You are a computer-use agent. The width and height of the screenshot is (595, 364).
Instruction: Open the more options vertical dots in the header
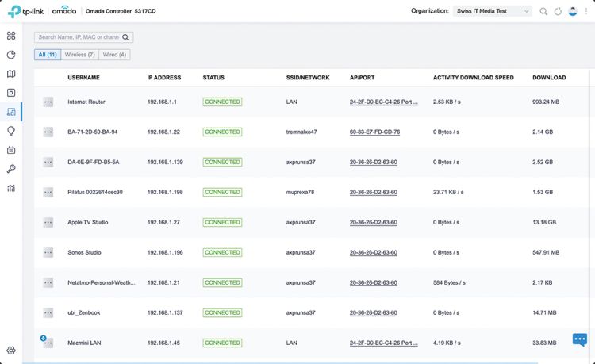tap(586, 11)
